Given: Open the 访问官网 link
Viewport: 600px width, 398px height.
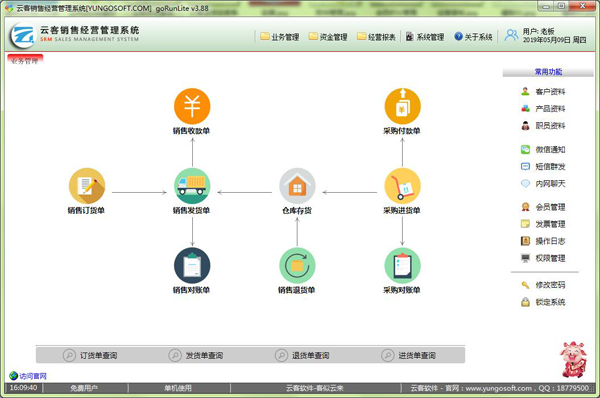Looking at the screenshot, I should tap(28, 376).
